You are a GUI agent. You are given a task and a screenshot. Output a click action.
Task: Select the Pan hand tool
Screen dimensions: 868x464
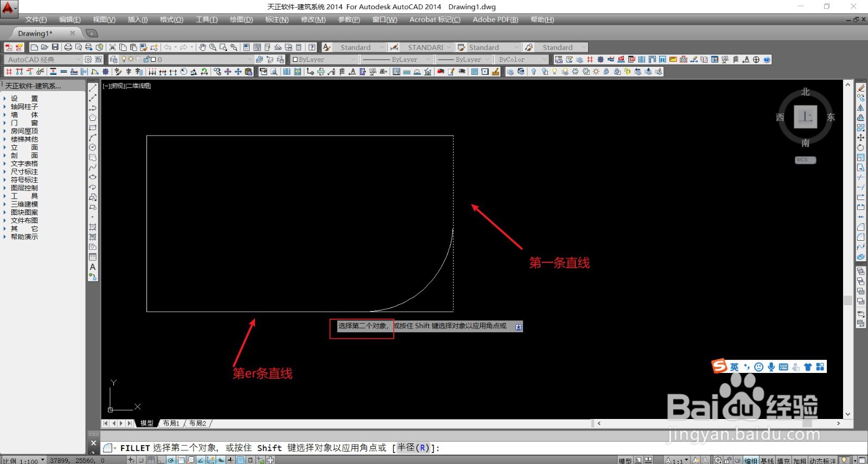click(202, 48)
